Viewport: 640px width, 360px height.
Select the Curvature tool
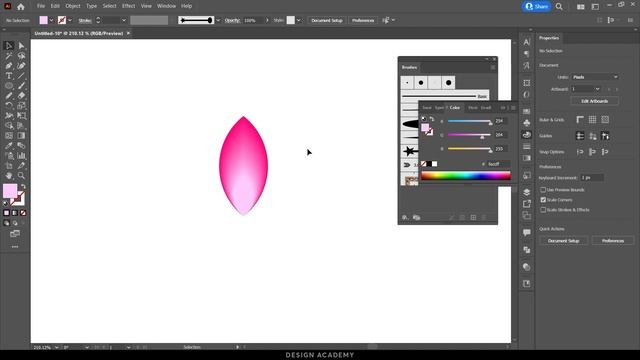[21, 66]
